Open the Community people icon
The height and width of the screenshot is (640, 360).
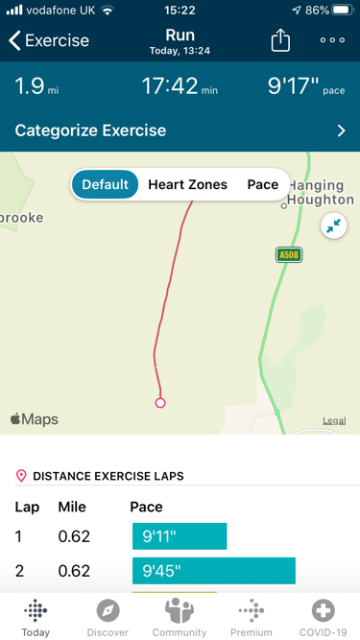(179, 611)
